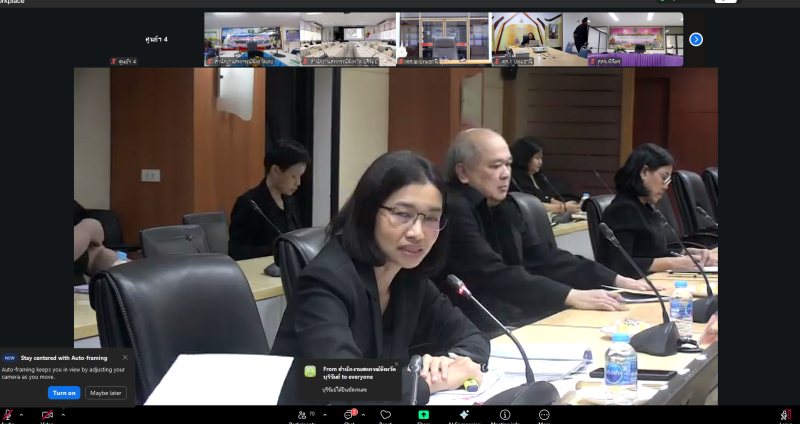This screenshot has width=800, height=424.
Task: Open the React emoji menu
Action: click(385, 415)
